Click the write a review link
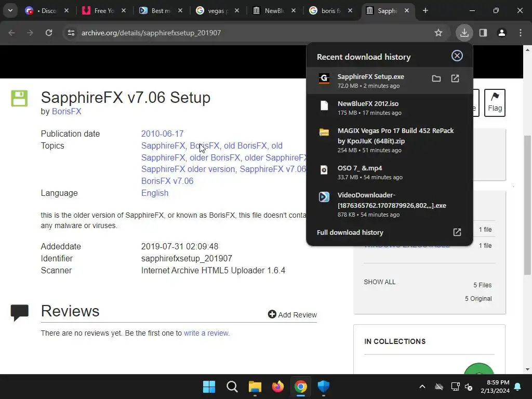Image resolution: width=532 pixels, height=399 pixels. 206,333
